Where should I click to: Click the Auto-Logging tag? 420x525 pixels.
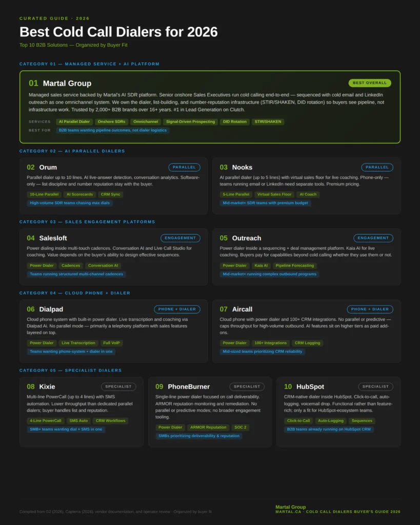pos(331,421)
